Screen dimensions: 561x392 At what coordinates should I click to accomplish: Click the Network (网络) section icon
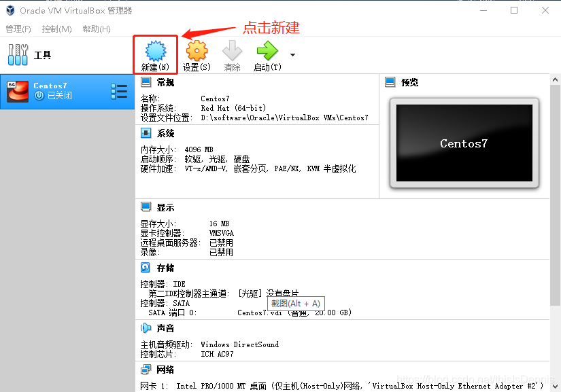(x=146, y=369)
